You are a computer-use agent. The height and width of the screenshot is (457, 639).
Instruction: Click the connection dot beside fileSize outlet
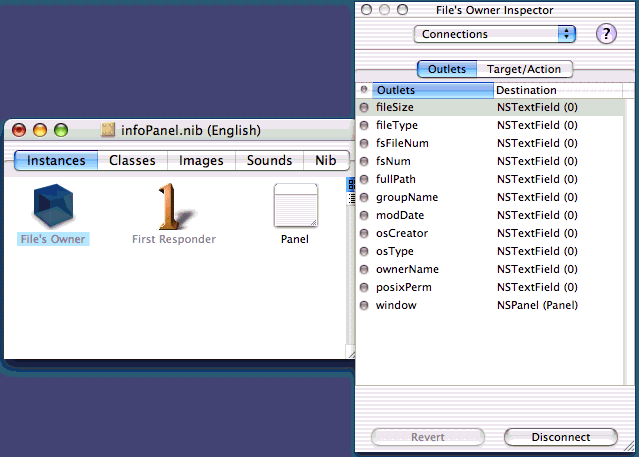364,107
